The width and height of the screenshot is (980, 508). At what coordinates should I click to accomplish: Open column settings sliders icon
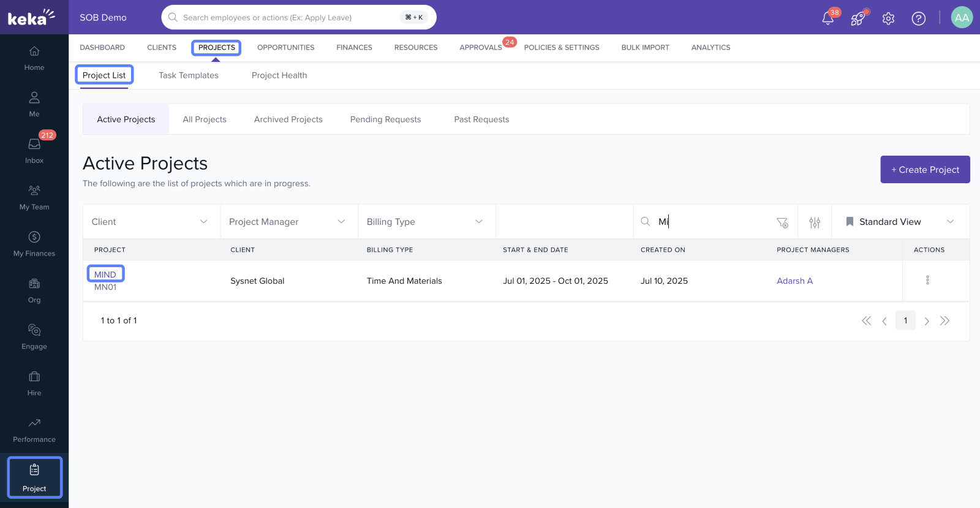815,222
